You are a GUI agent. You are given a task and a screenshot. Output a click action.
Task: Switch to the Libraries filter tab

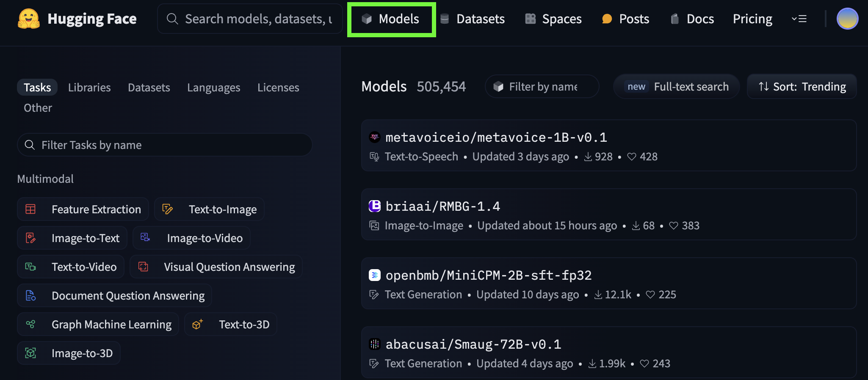tap(89, 88)
